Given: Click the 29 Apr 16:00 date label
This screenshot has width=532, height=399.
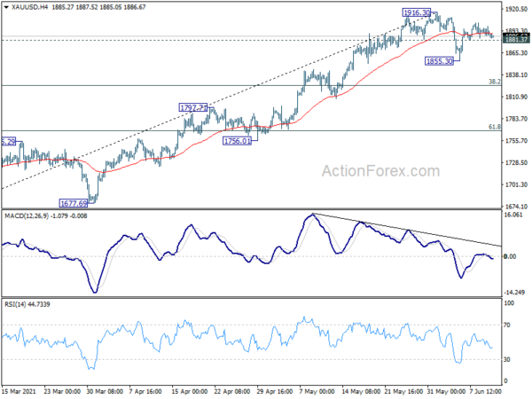Looking at the screenshot, I should tap(274, 391).
